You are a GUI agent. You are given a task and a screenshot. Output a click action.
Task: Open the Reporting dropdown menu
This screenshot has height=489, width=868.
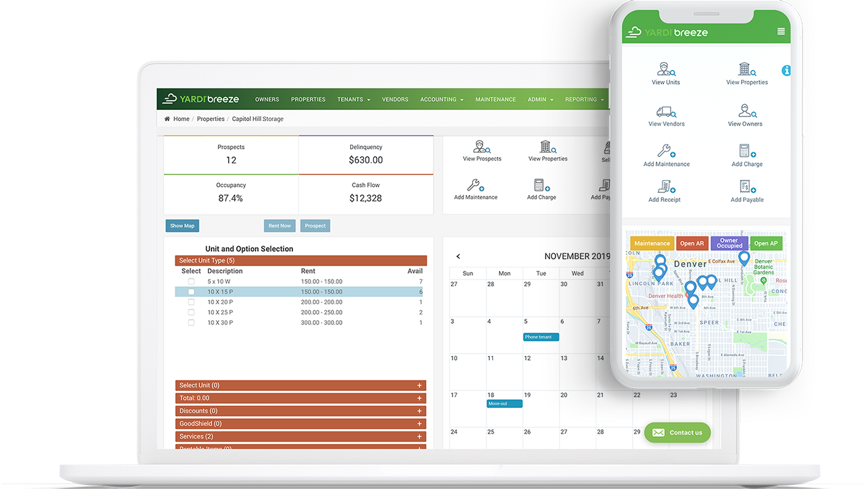[584, 99]
